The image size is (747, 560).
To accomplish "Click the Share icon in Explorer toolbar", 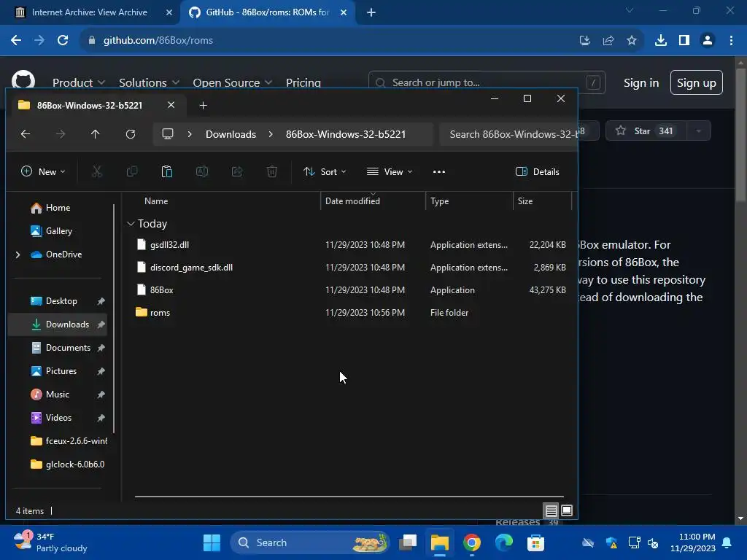I will pos(237,172).
